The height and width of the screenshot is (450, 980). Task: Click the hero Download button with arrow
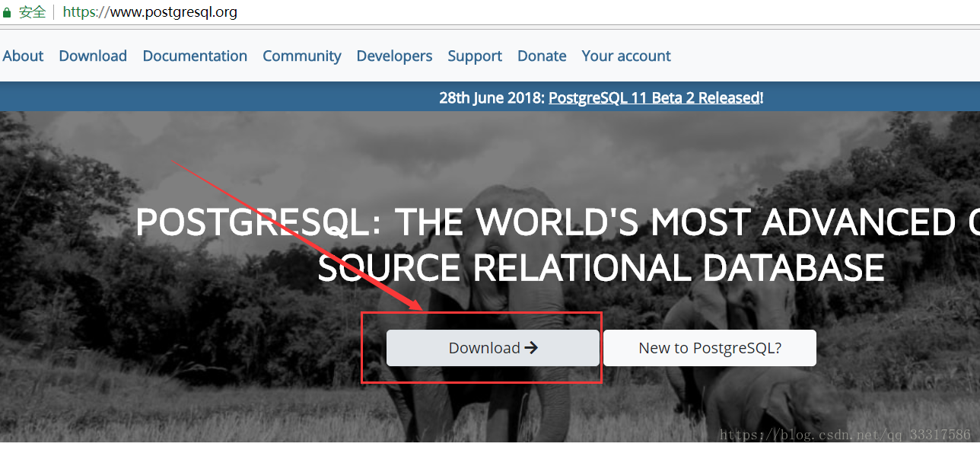[493, 348]
